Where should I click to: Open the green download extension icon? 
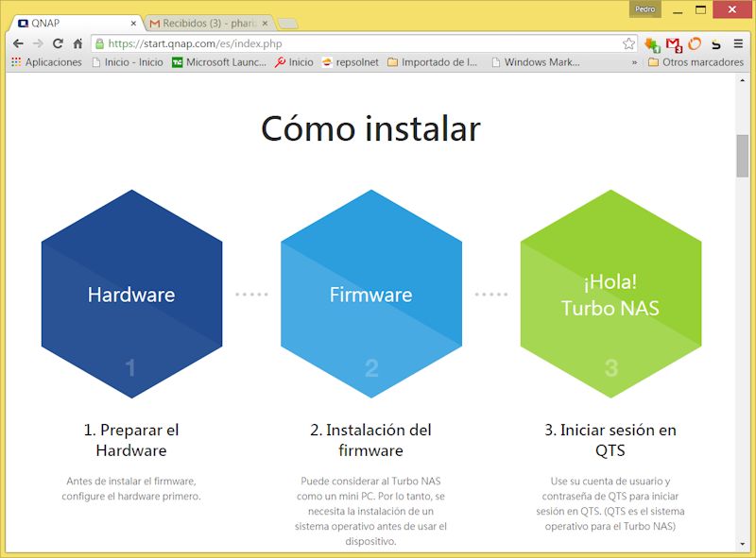[652, 44]
